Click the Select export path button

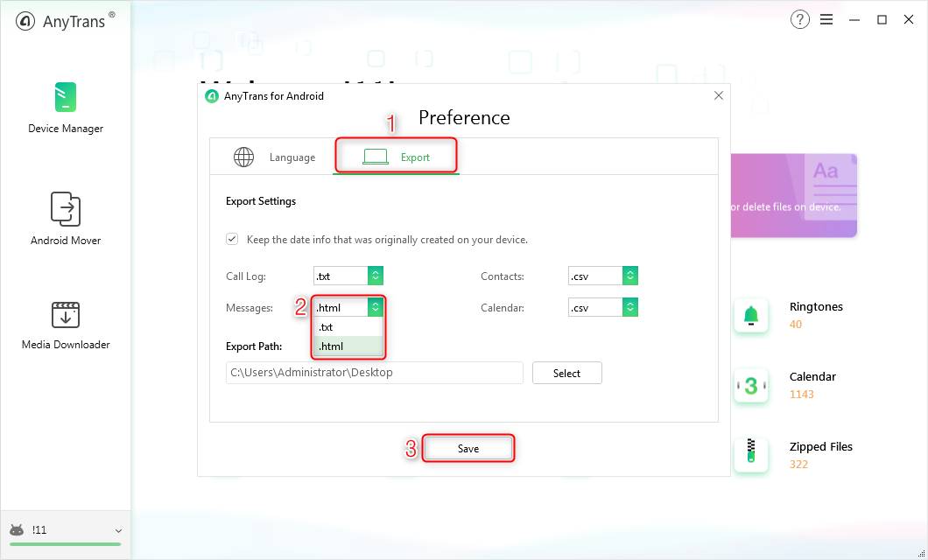[567, 373]
